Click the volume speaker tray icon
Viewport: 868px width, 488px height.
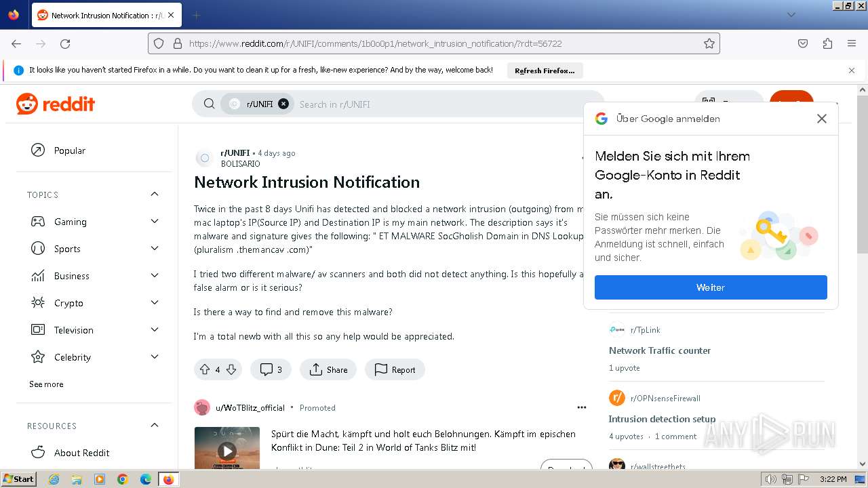coord(770,479)
